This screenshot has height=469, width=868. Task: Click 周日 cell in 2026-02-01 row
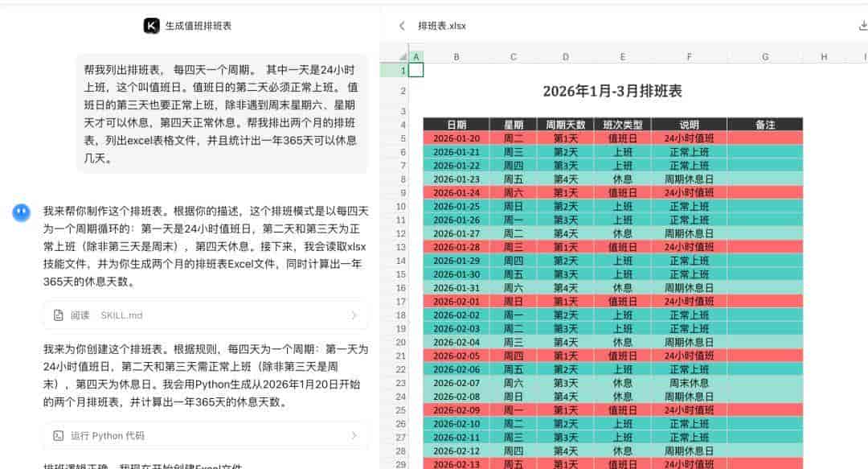(513, 302)
